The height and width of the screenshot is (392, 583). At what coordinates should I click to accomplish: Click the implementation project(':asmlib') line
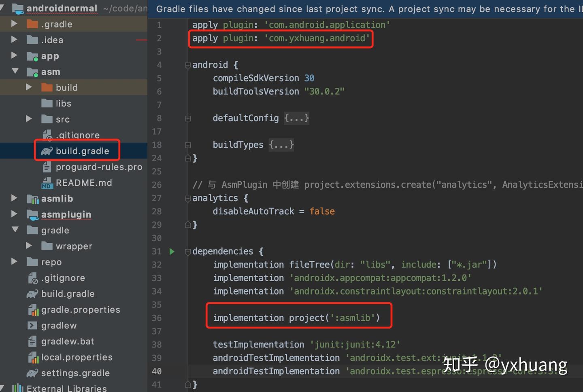(x=296, y=318)
